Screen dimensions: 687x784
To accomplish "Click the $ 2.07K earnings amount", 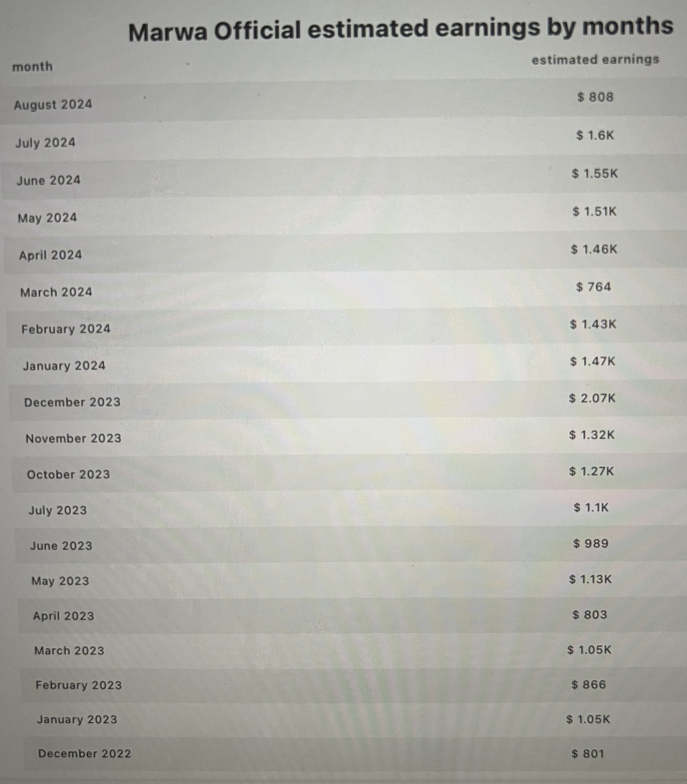I will coord(592,398).
